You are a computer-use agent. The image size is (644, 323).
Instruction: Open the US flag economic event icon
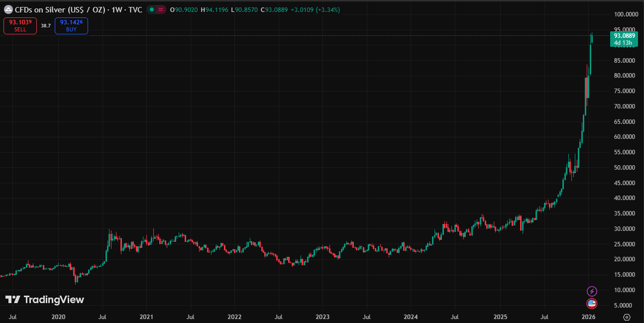click(x=591, y=304)
